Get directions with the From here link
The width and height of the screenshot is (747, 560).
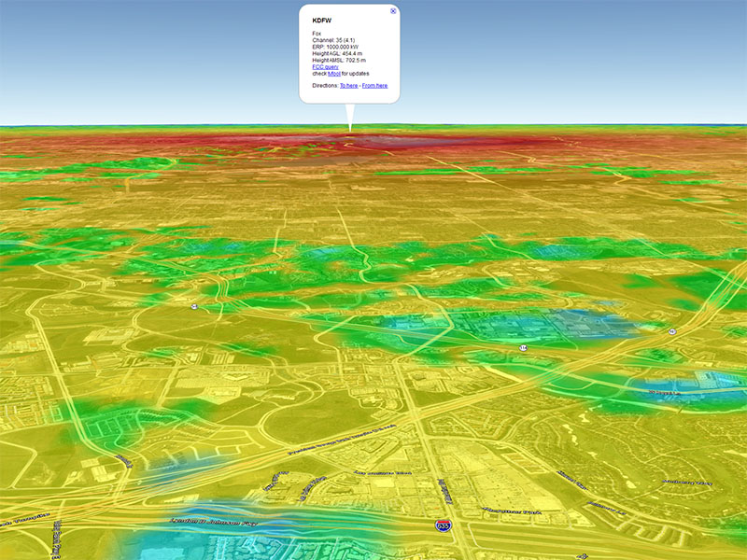click(374, 85)
